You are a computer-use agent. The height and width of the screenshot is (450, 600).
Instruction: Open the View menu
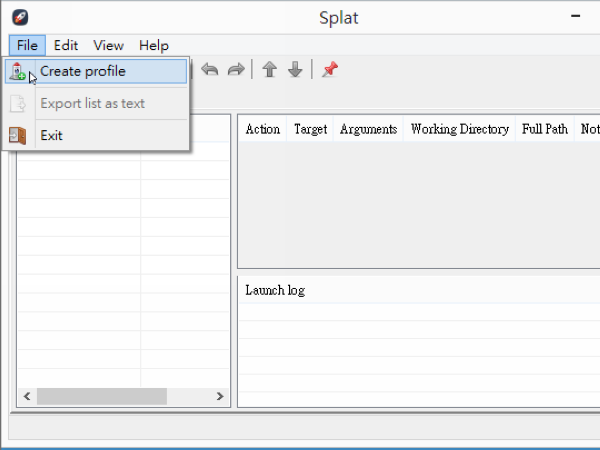(x=108, y=45)
